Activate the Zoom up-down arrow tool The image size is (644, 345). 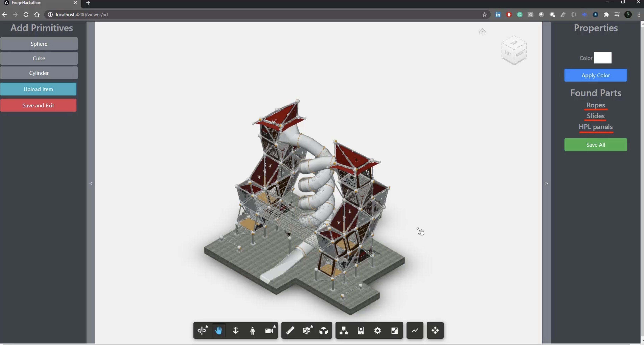[x=235, y=330]
